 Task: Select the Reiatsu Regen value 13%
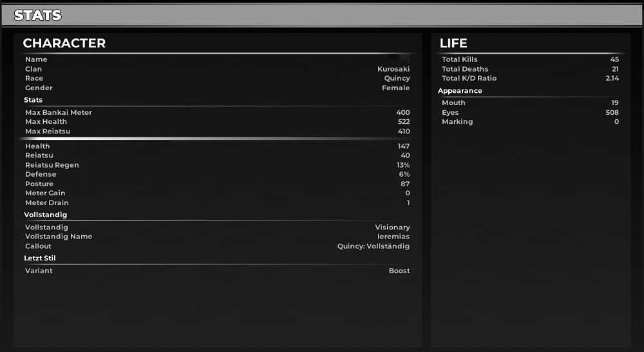(x=403, y=165)
